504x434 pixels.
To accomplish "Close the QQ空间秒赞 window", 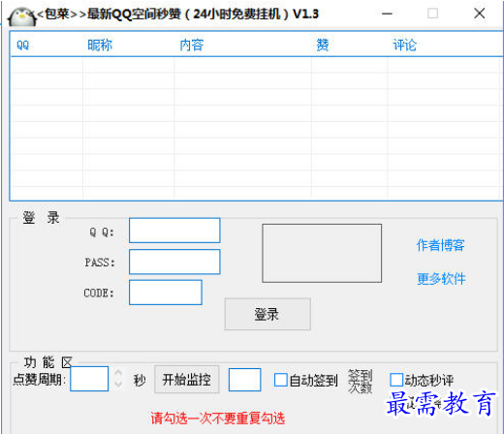I will pos(480,14).
